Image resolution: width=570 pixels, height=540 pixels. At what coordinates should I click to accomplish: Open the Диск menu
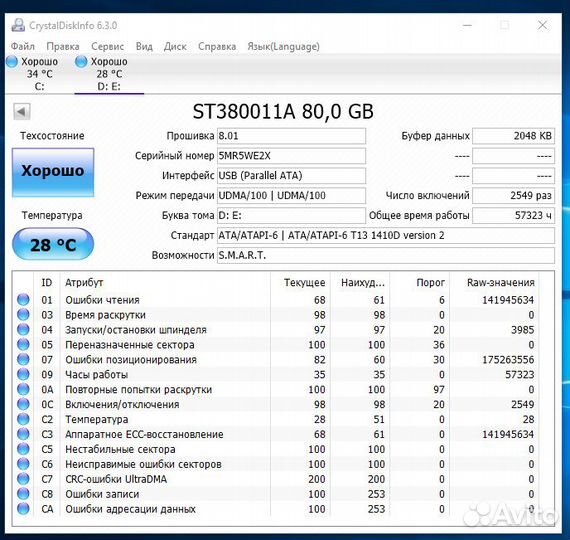(175, 47)
